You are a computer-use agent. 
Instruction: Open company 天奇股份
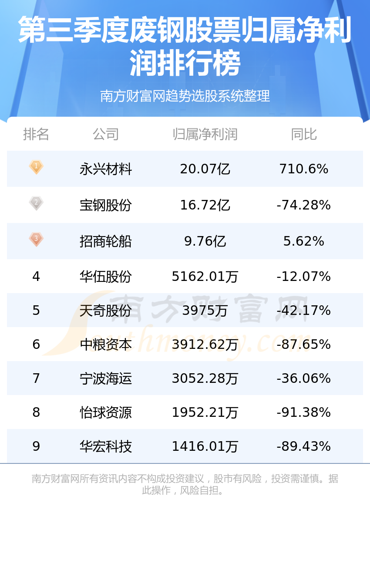point(106,311)
